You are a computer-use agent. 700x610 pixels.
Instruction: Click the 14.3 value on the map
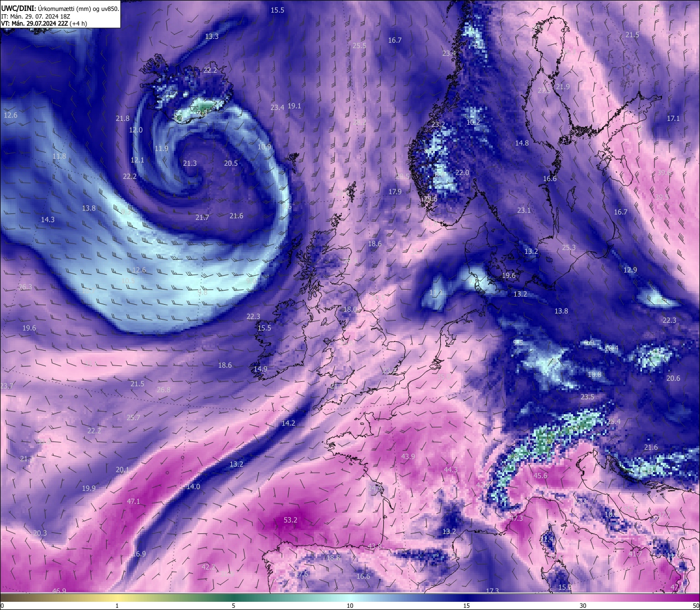pyautogui.click(x=48, y=219)
